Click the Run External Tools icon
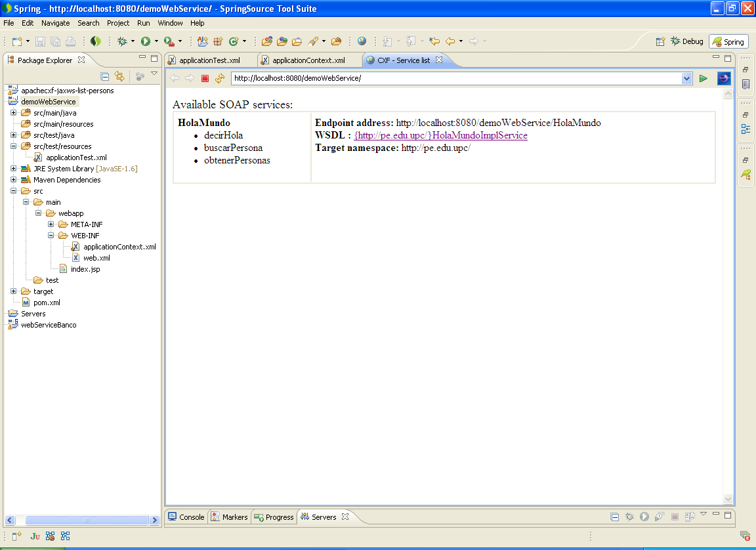This screenshot has height=550, width=756. click(169, 41)
